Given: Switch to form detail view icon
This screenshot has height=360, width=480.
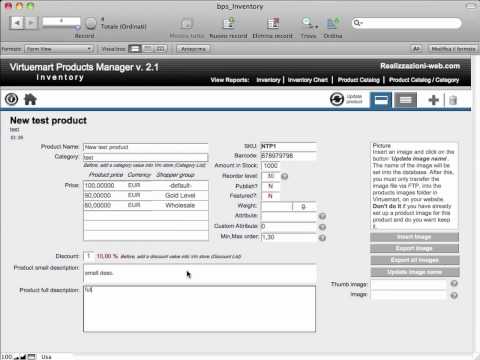Looking at the screenshot, I should 381,100.
